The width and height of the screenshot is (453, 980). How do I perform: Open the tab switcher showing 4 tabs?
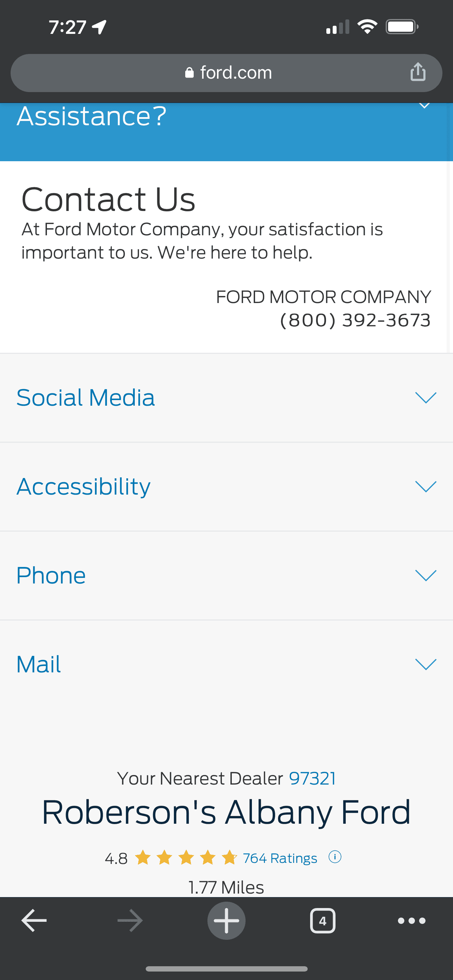pyautogui.click(x=322, y=921)
